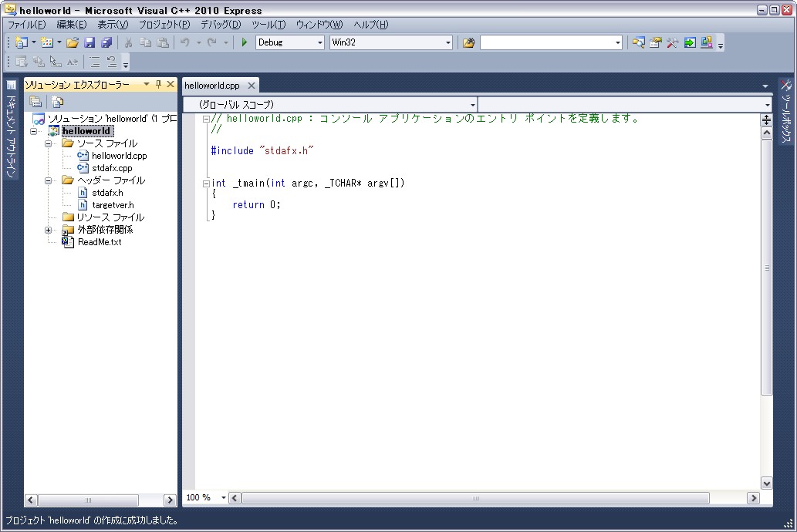The image size is (797, 532).
Task: Click the Properties icon in Solution Explorer
Action: coord(35,102)
